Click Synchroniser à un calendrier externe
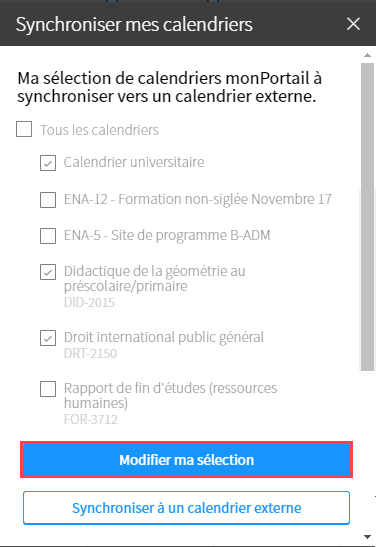 pos(187,508)
